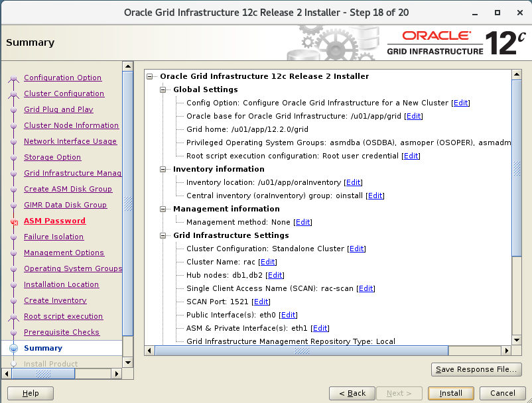Edit the SCAN Port 1521
Viewport: 532px width, 403px height.
(x=261, y=302)
